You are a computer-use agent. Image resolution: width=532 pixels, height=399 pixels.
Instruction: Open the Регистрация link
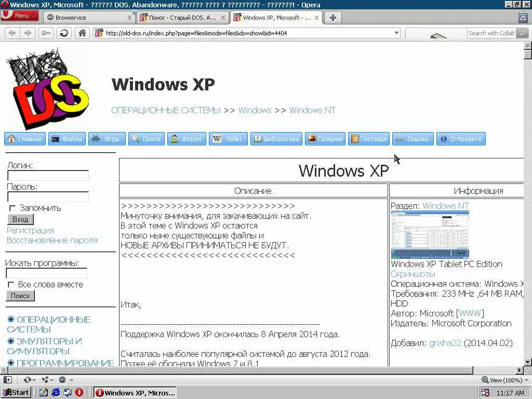click(31, 230)
